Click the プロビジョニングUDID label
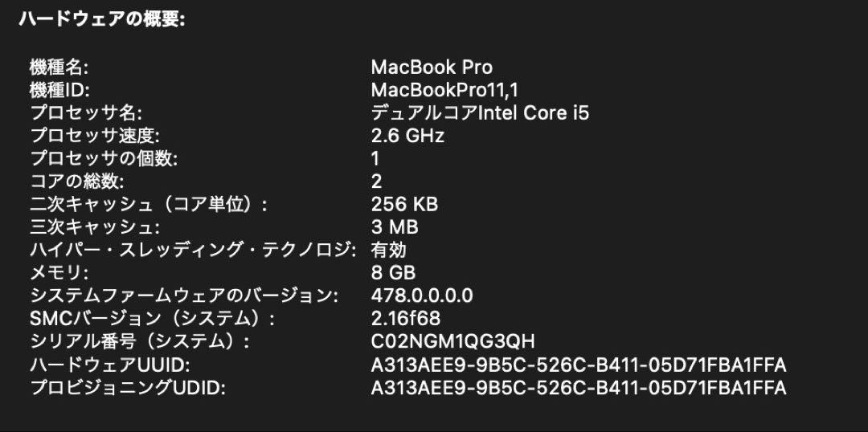Screen dimensions: 868x432 [127, 388]
